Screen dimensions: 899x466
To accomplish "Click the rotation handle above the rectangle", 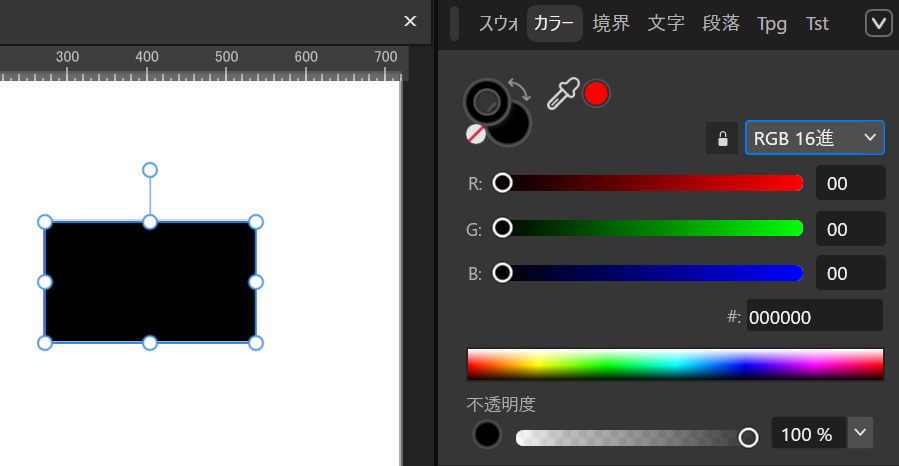I will pos(150,170).
